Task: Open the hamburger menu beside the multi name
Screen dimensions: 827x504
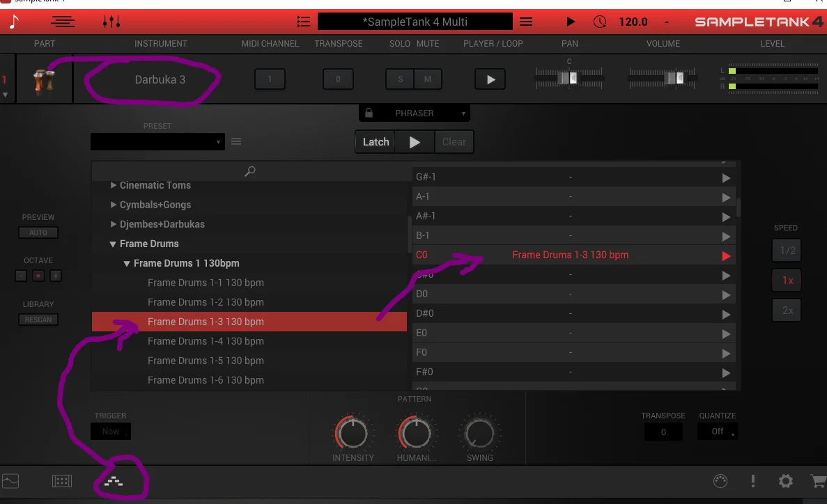Action: [x=526, y=22]
